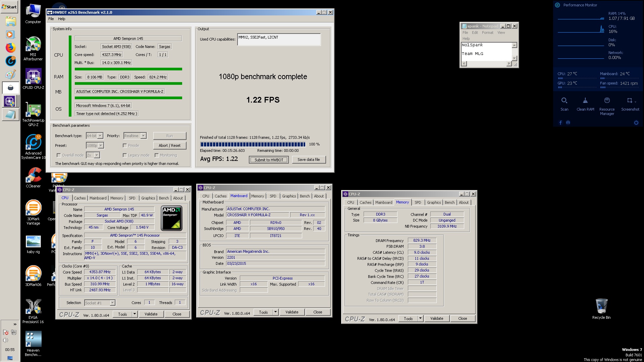Screen dimensions: 644x362
Task: Open the Format menu in Notepad
Action: point(488,33)
